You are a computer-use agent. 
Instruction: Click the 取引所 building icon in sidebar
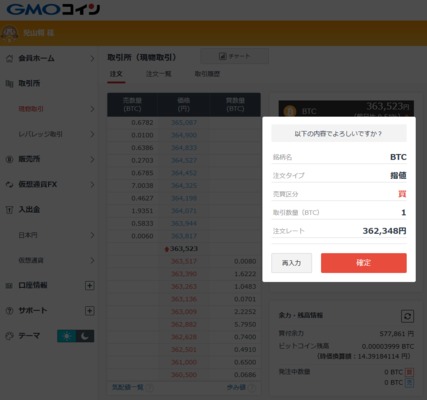point(9,84)
